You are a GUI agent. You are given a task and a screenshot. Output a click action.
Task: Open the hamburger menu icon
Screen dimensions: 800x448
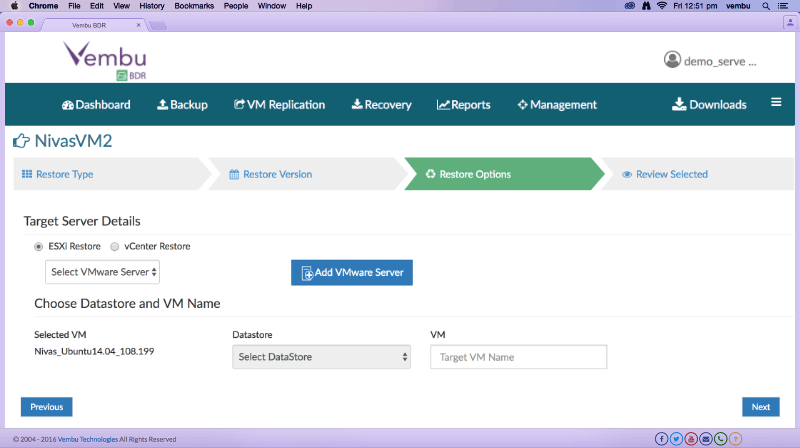pyautogui.click(x=776, y=103)
